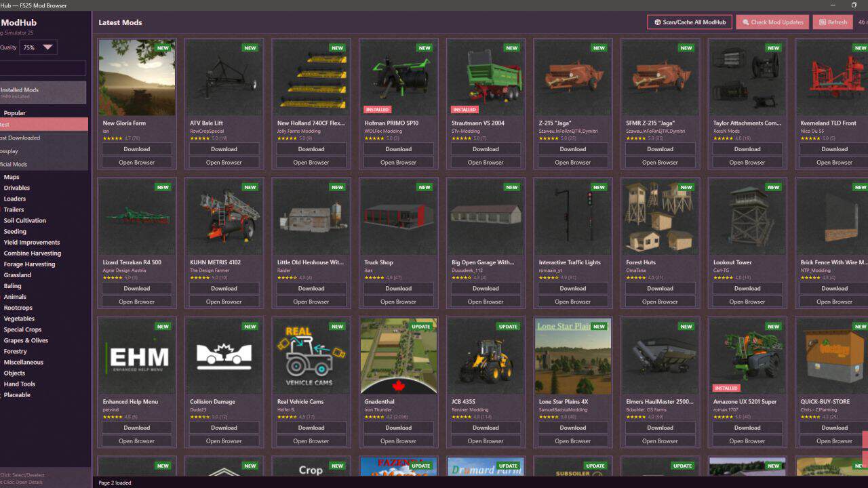The height and width of the screenshot is (488, 868).
Task: Download the Strautmann VS 2004 mod
Action: click(486, 149)
